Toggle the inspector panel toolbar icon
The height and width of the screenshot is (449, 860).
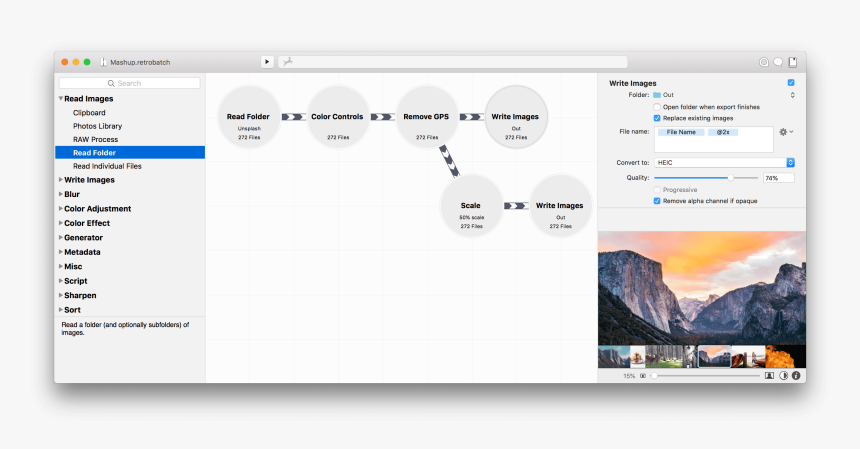pos(793,62)
